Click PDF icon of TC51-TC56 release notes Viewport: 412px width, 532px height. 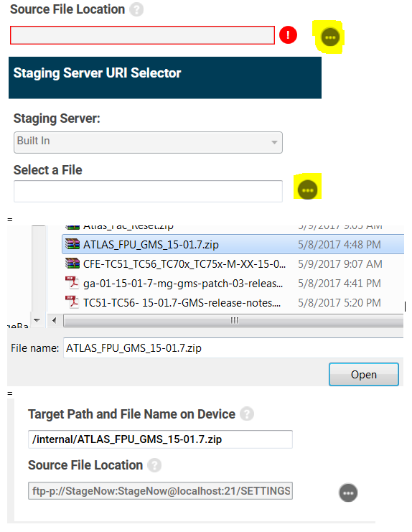[72, 302]
